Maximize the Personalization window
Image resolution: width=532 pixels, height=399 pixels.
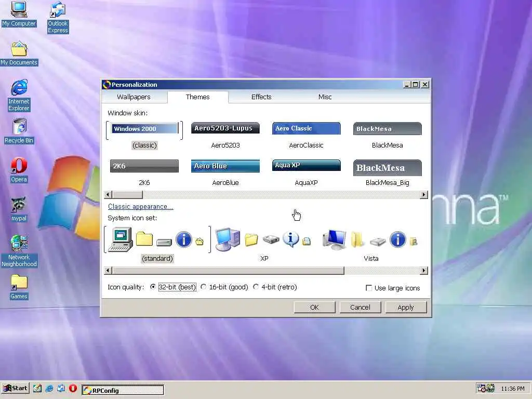[x=415, y=85]
